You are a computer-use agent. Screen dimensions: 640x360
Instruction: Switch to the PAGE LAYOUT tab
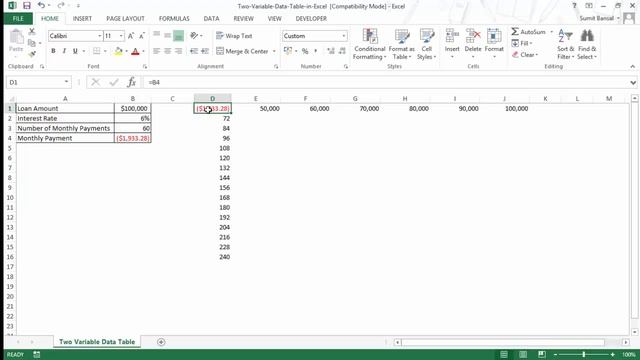125,19
